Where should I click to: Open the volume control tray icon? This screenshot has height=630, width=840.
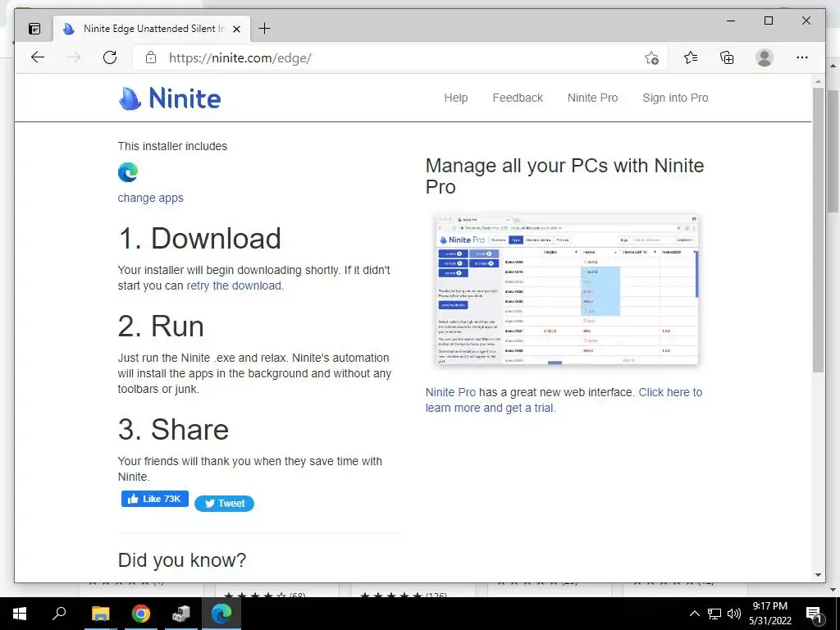[734, 614]
